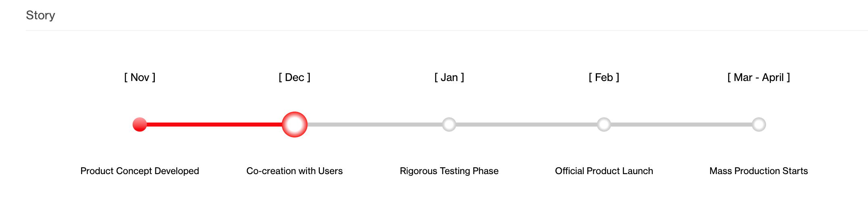Click the gray Jan timeline marker
868x212 pixels.
[449, 125]
